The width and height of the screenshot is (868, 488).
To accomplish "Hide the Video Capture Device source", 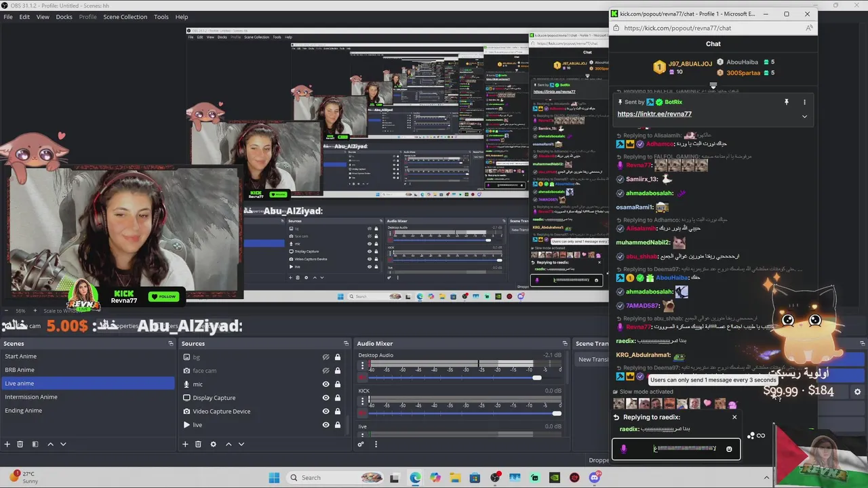I will pyautogui.click(x=326, y=411).
